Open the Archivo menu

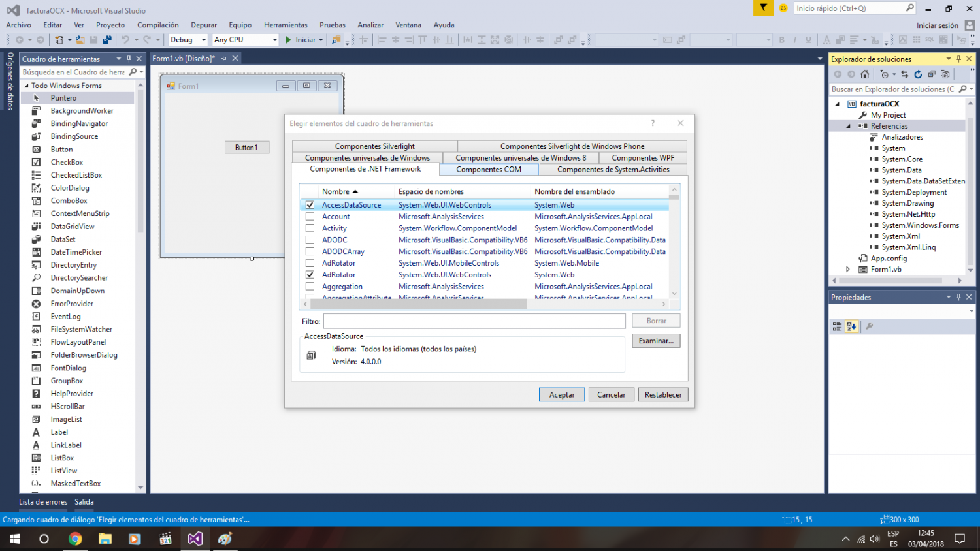pos(19,25)
